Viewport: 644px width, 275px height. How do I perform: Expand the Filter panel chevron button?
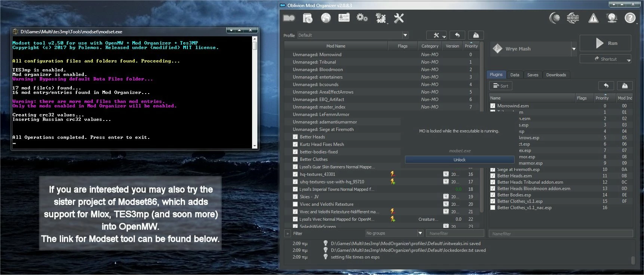click(288, 233)
